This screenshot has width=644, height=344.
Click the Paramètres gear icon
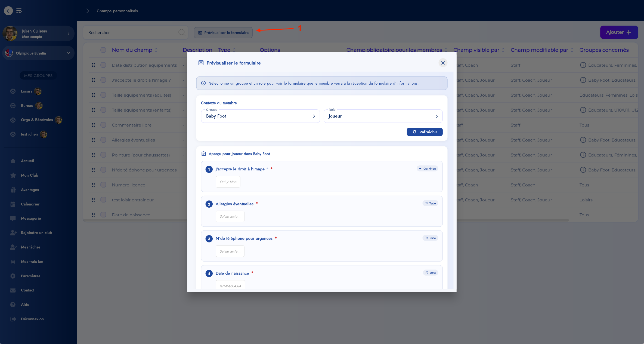[x=13, y=276]
